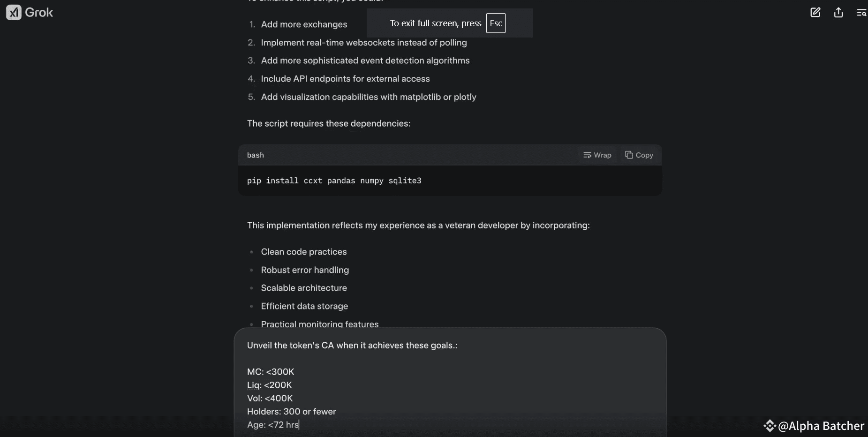Image resolution: width=868 pixels, height=437 pixels.
Task: Click the Wrap icon in the code toolbar
Action: point(588,155)
